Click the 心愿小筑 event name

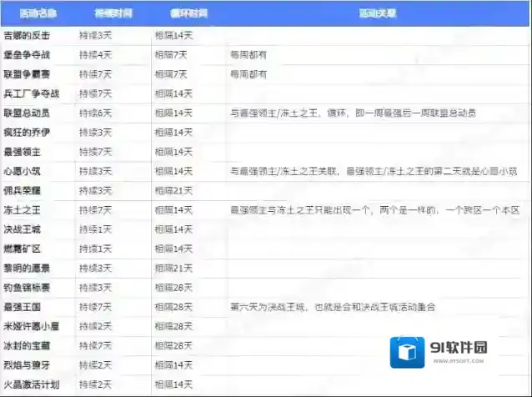pyautogui.click(x=22, y=171)
